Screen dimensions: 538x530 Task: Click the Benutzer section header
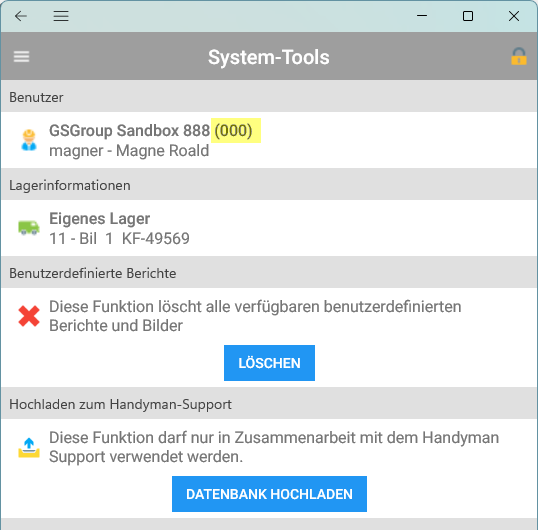coord(269,97)
